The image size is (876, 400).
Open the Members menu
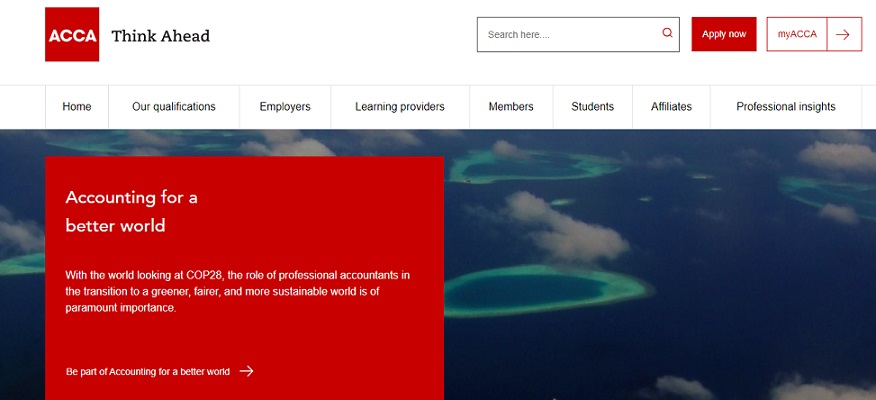511,107
